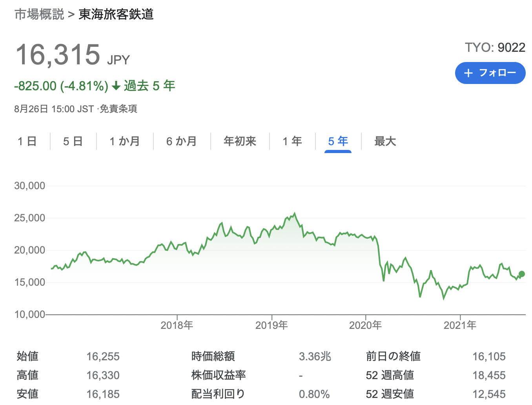Image resolution: width=532 pixels, height=405 pixels.
Task: Click the 株価収益率 label
Action: [x=219, y=375]
